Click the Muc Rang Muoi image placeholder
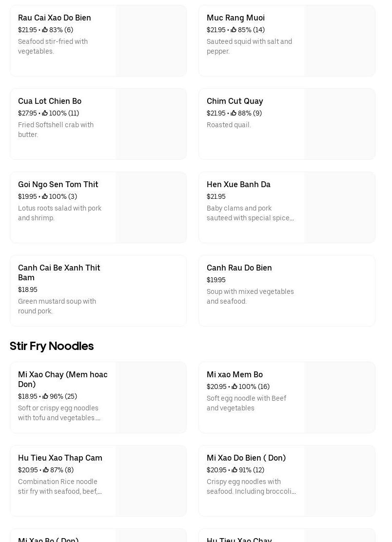The width and height of the screenshot is (392, 542). coord(339,40)
